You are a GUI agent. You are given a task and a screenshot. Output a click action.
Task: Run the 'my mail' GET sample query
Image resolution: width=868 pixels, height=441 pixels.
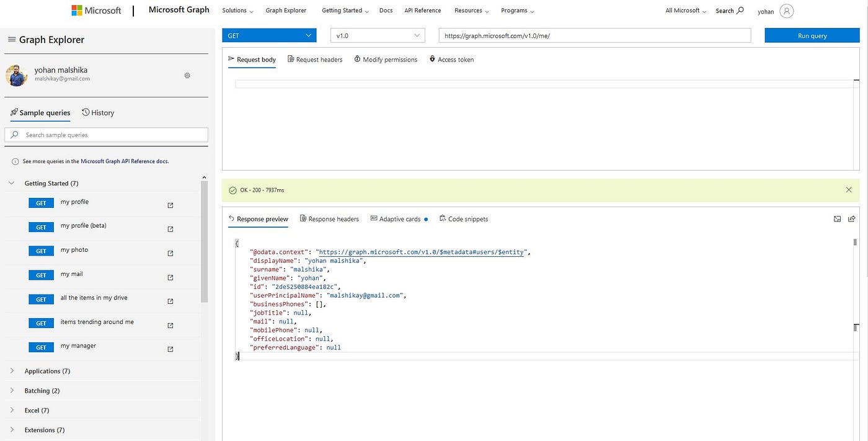(x=41, y=275)
